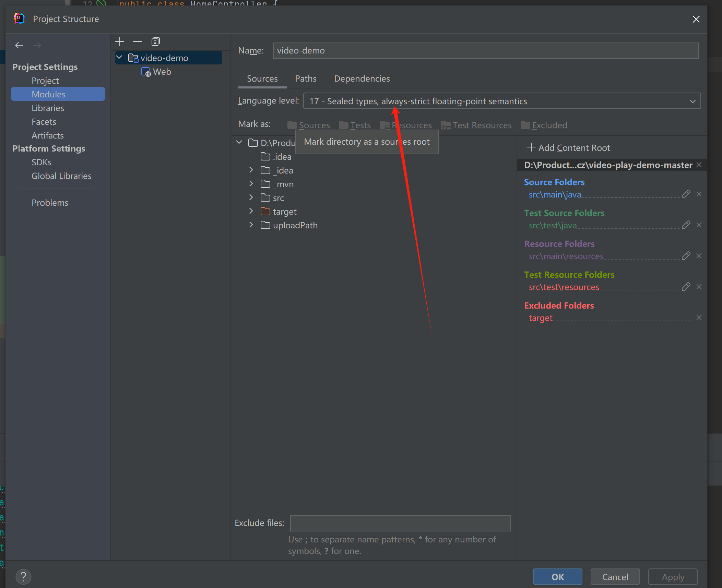Open the help question mark button
The image size is (722, 588).
pos(23,577)
